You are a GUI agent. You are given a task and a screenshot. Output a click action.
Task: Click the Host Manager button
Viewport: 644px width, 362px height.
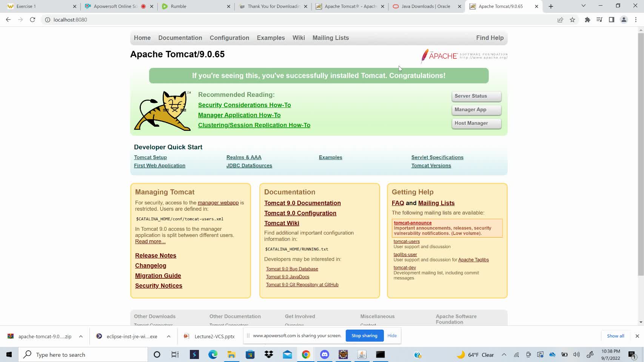point(476,123)
